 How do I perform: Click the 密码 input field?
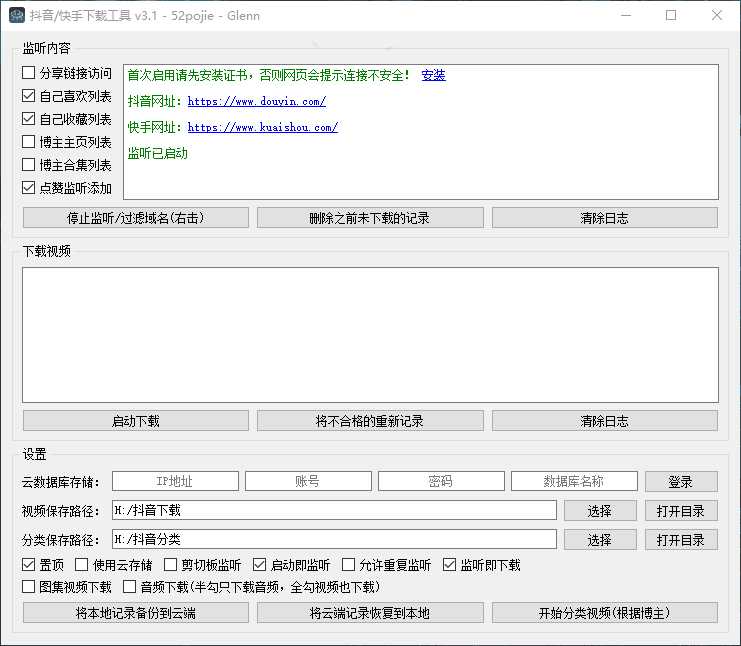pos(441,481)
